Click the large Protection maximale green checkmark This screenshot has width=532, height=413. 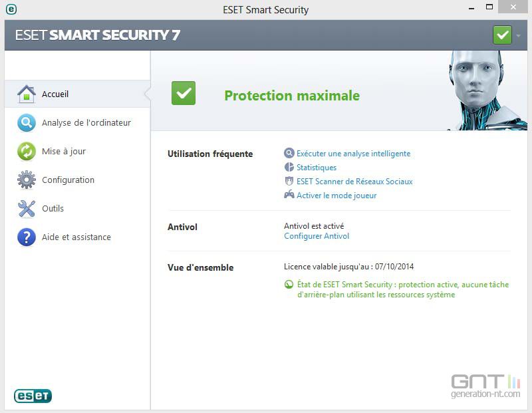coord(184,93)
